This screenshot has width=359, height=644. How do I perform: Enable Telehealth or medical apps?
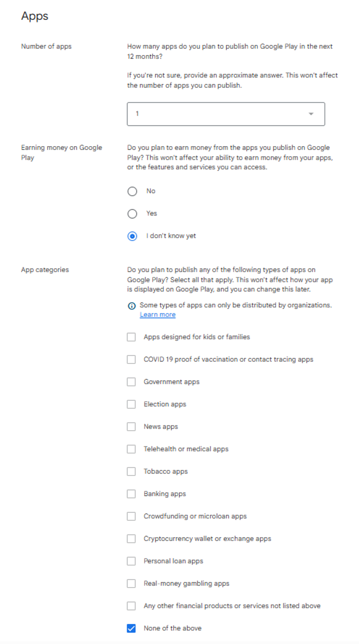point(131,449)
